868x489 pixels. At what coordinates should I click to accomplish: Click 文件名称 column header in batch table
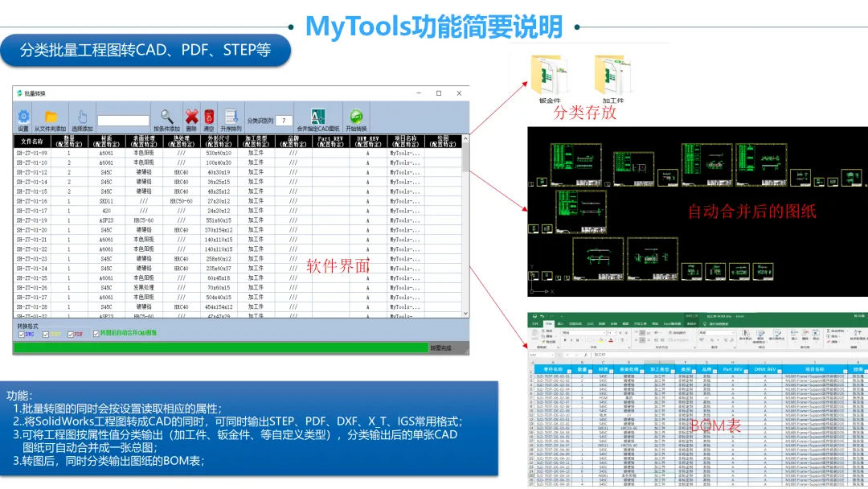point(31,142)
